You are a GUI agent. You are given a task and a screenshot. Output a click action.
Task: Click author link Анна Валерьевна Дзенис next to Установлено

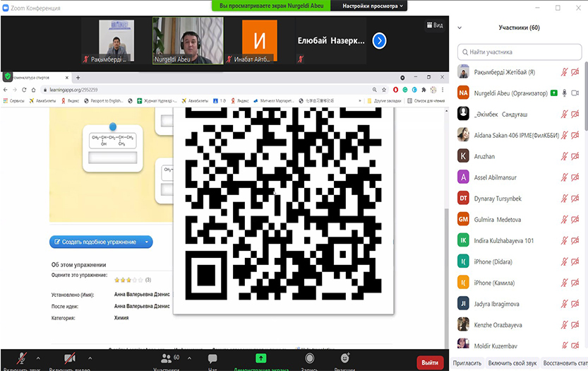(x=142, y=295)
